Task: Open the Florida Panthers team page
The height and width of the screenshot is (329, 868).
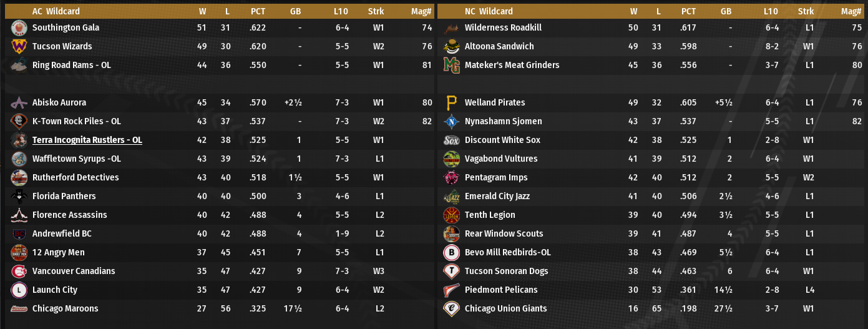Action: (x=64, y=196)
